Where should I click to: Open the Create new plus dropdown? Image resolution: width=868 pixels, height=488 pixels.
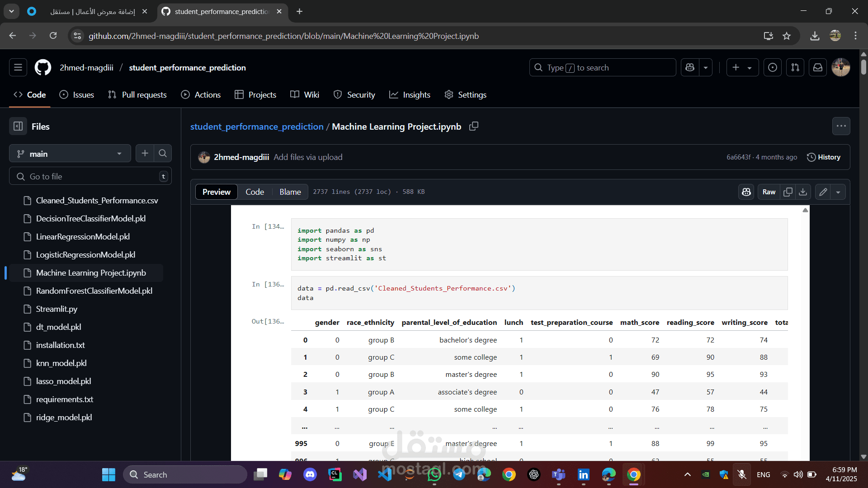coord(742,68)
